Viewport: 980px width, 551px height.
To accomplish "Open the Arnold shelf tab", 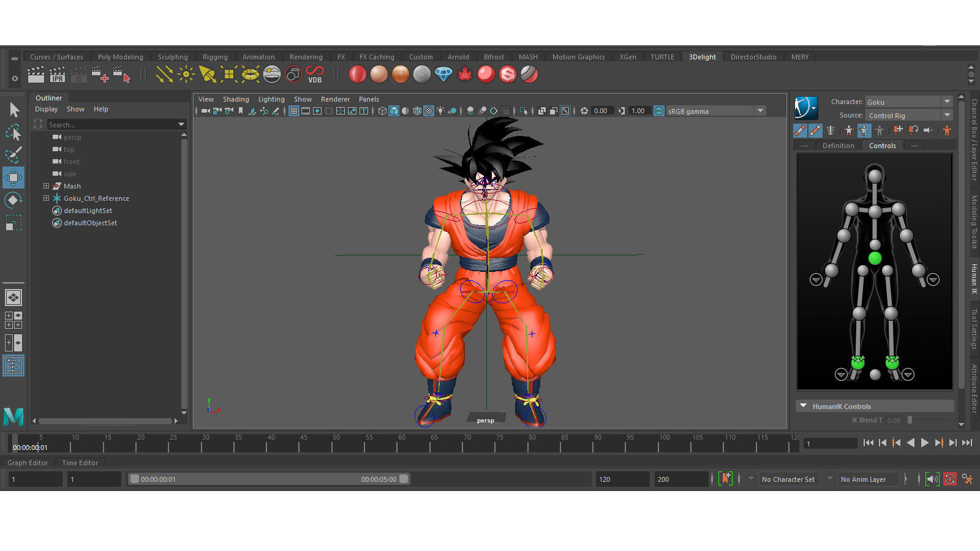I will click(x=458, y=57).
